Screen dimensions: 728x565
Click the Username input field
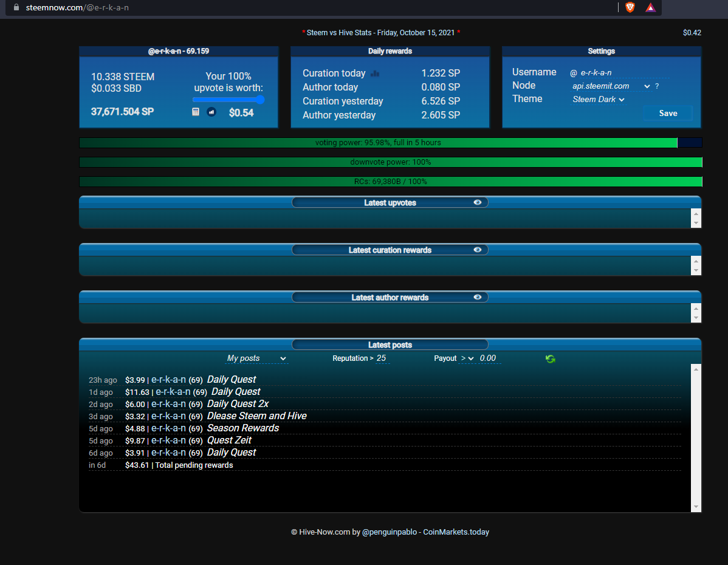[x=624, y=73]
